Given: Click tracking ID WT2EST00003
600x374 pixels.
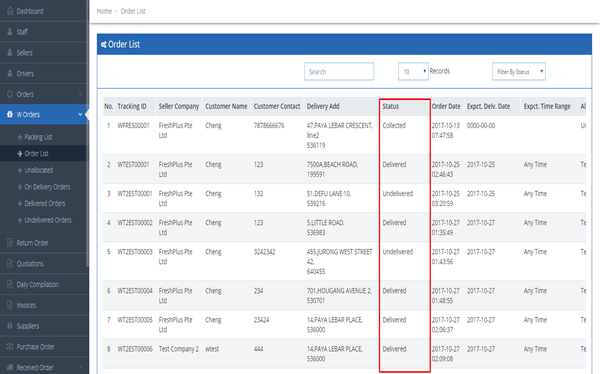Looking at the screenshot, I should (x=135, y=252).
